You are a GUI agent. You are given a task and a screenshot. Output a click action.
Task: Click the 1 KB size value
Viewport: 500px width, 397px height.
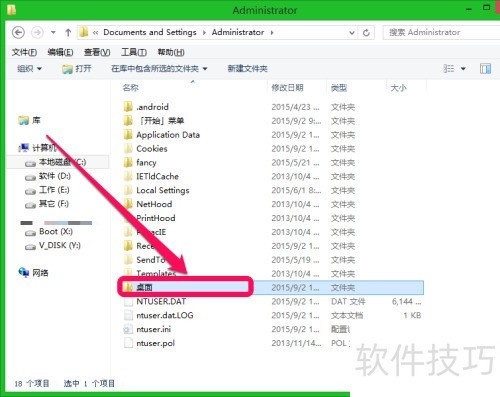click(412, 315)
